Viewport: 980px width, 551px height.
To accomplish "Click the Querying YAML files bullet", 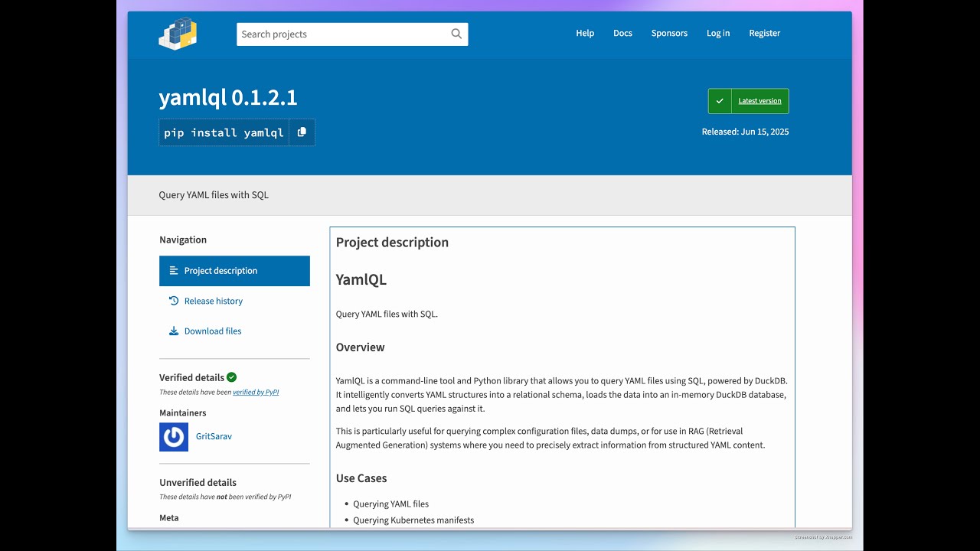I will tap(390, 504).
